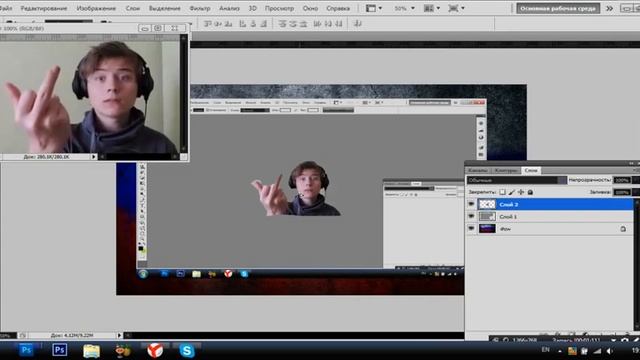Viewport: 640px width, 360px height.
Task: Open the Изображение menu
Action: tap(96, 8)
